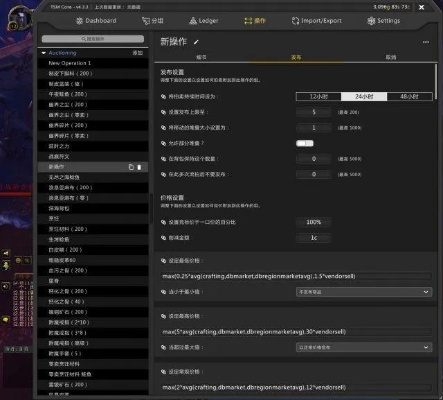Toggle the white on/off switch in posting settings
Image resolution: width=443 pixels, height=400 pixels.
(305, 143)
